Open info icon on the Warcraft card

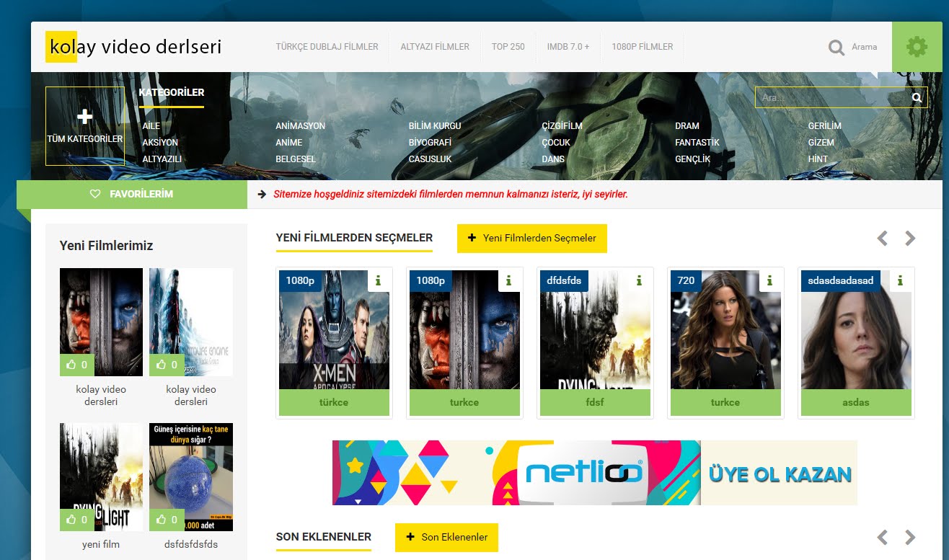click(508, 281)
